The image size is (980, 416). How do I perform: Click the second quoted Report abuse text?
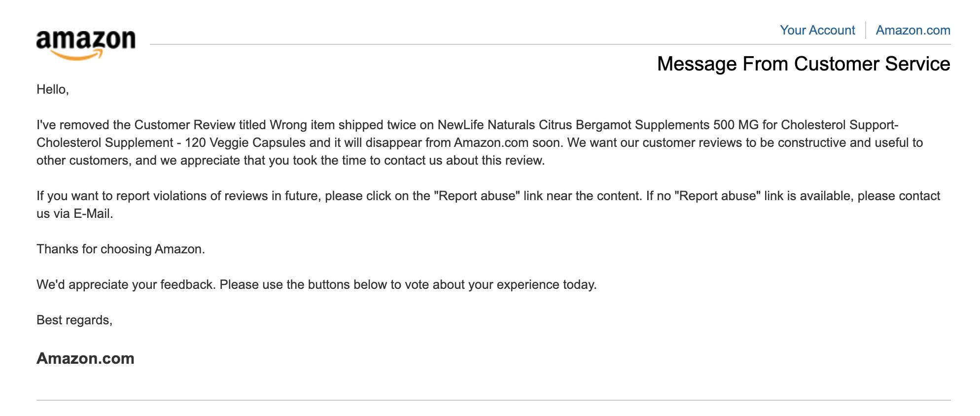point(717,196)
